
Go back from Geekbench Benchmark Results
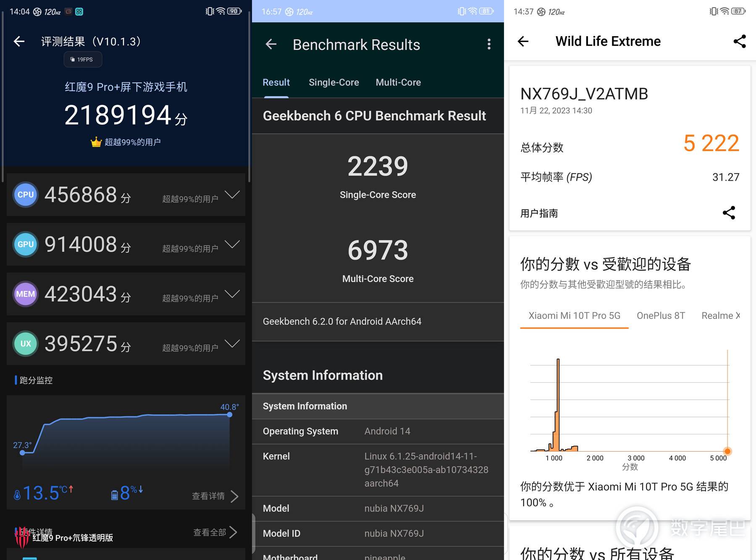(271, 44)
